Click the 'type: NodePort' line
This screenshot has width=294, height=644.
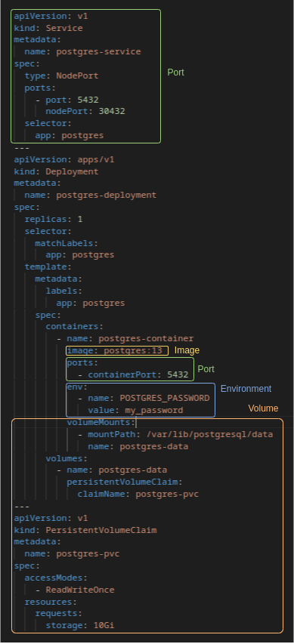tap(61, 75)
